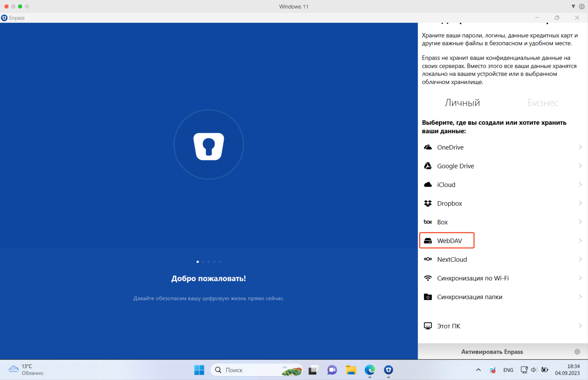Choose the Google Drive label
The width and height of the screenshot is (588, 380).
(x=455, y=166)
